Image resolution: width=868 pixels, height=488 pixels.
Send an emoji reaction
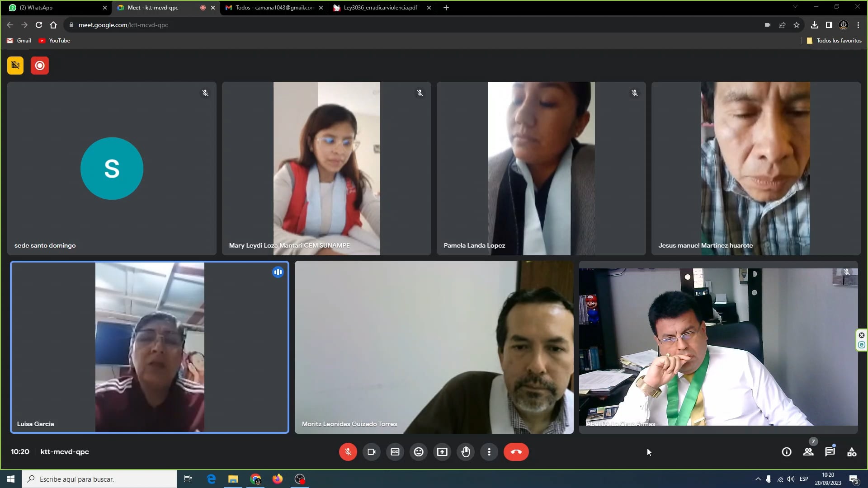pyautogui.click(x=419, y=452)
